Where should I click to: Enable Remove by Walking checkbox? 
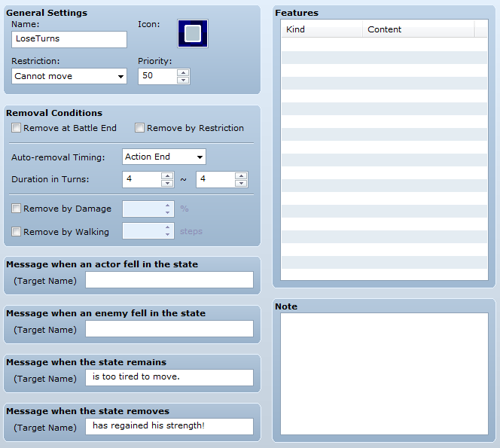pos(16,231)
